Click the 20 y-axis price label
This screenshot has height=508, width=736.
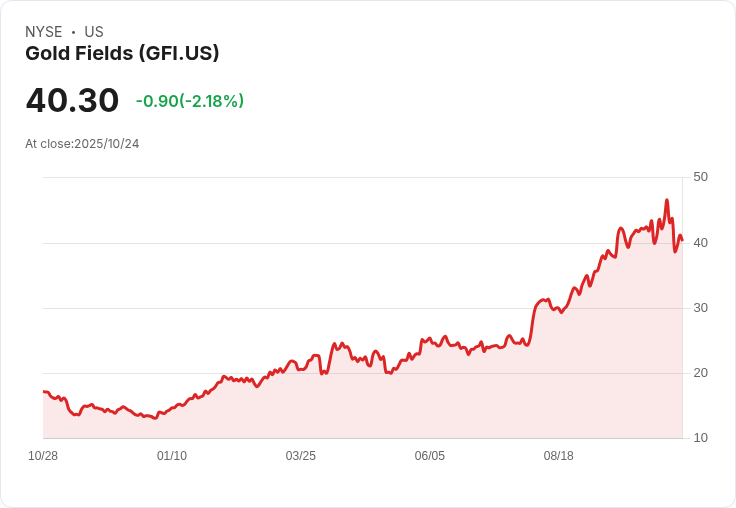click(700, 373)
